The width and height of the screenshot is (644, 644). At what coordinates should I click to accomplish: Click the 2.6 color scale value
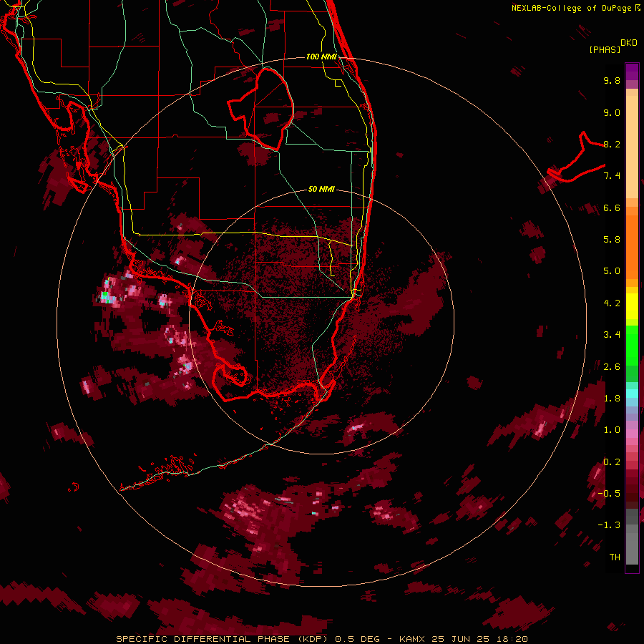click(x=612, y=367)
